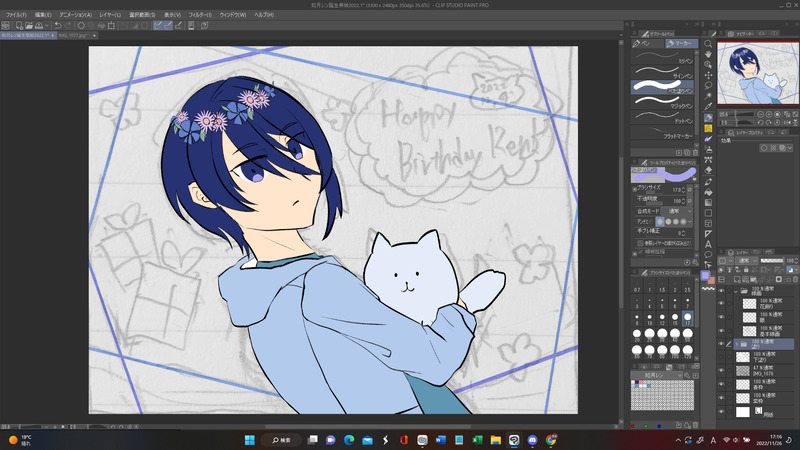
Task: Switch to the ペン sub tool group tab
Action: pos(647,43)
